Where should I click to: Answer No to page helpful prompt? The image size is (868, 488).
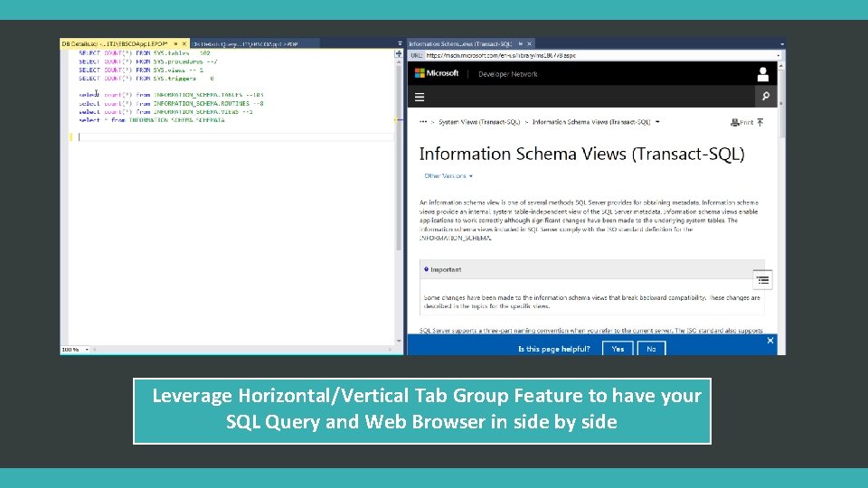[x=651, y=349]
